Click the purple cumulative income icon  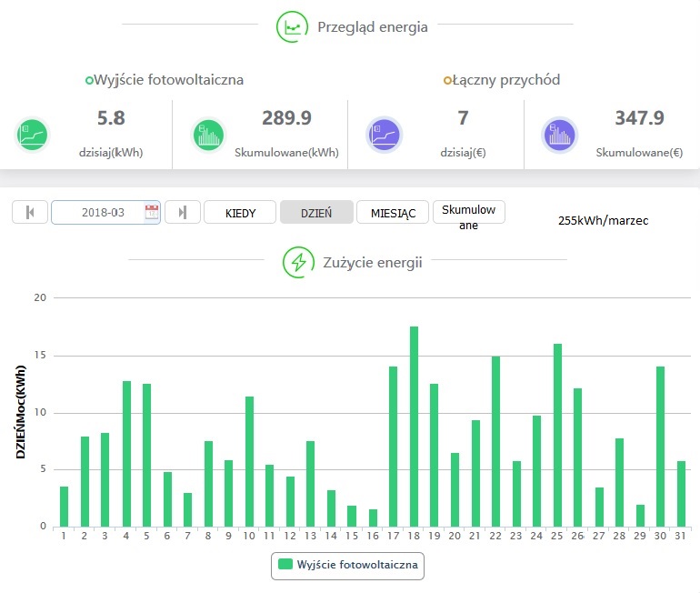click(559, 136)
